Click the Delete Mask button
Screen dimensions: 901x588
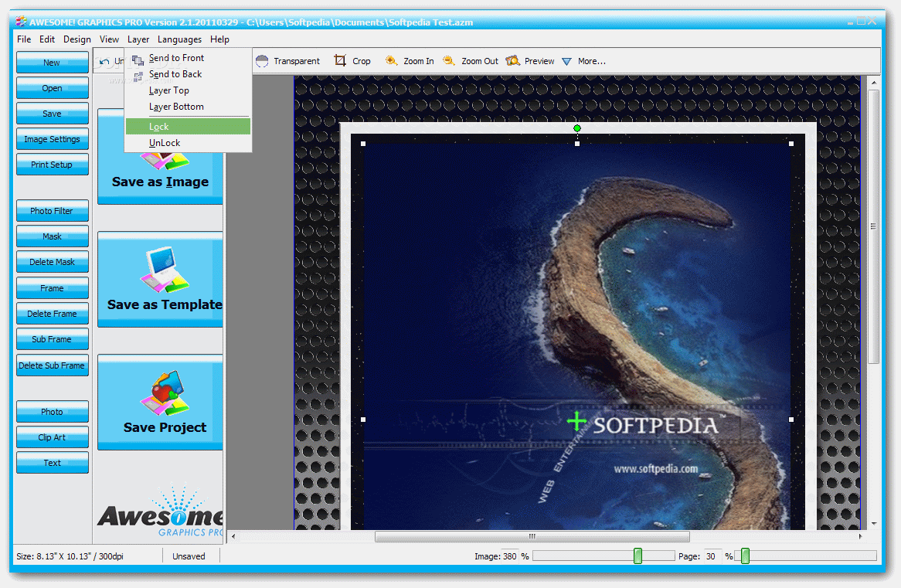pyautogui.click(x=53, y=261)
